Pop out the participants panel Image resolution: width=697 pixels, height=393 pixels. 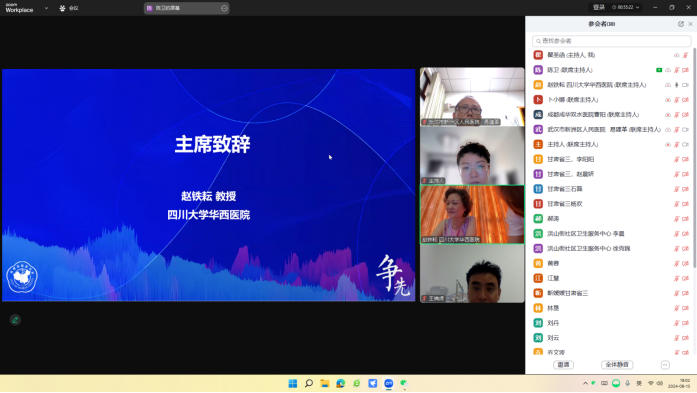[681, 24]
